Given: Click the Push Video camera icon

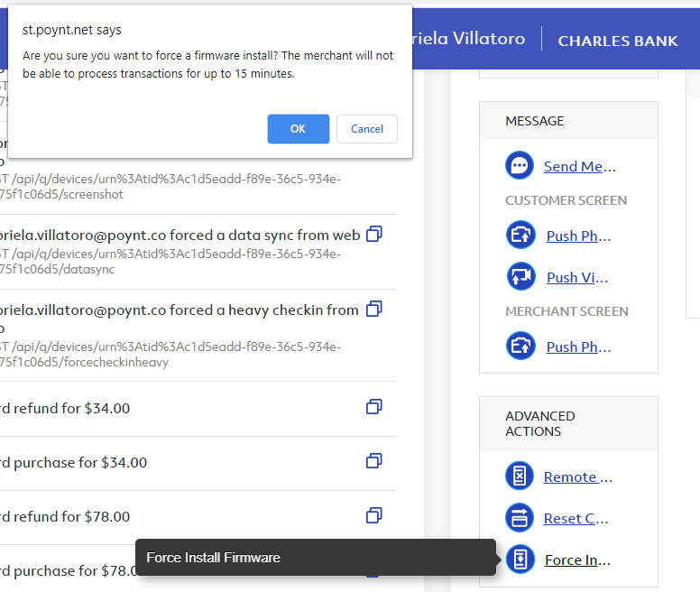Looking at the screenshot, I should [521, 276].
